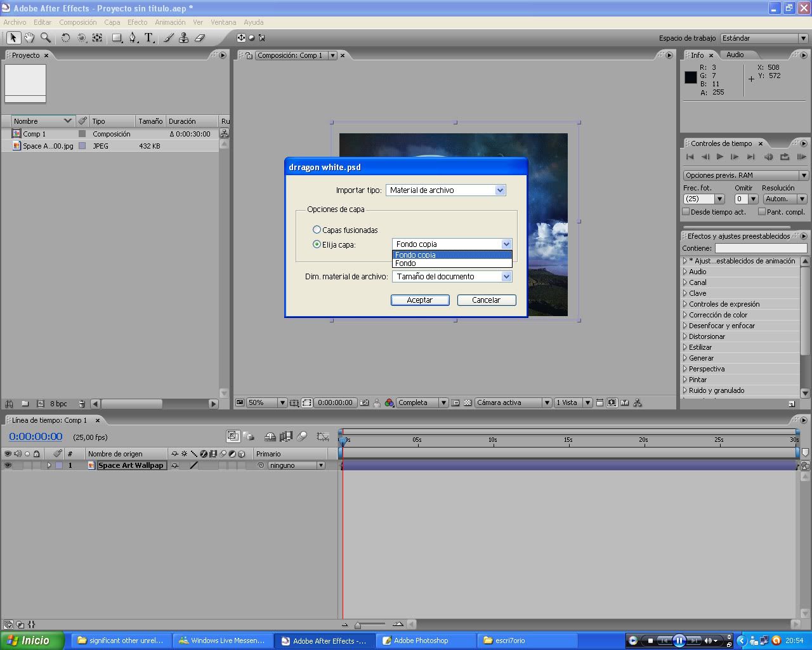Screen dimensions: 812x650
Task: Open Efecto menu
Action: pyautogui.click(x=137, y=22)
